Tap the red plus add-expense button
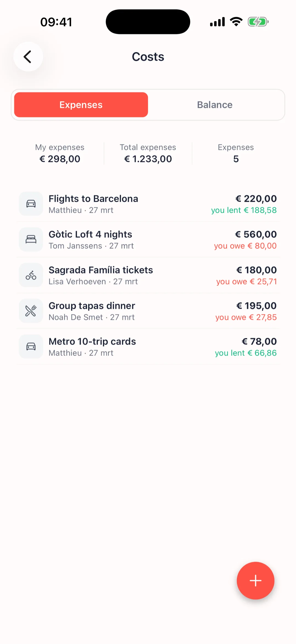This screenshot has width=296, height=644. tap(255, 580)
